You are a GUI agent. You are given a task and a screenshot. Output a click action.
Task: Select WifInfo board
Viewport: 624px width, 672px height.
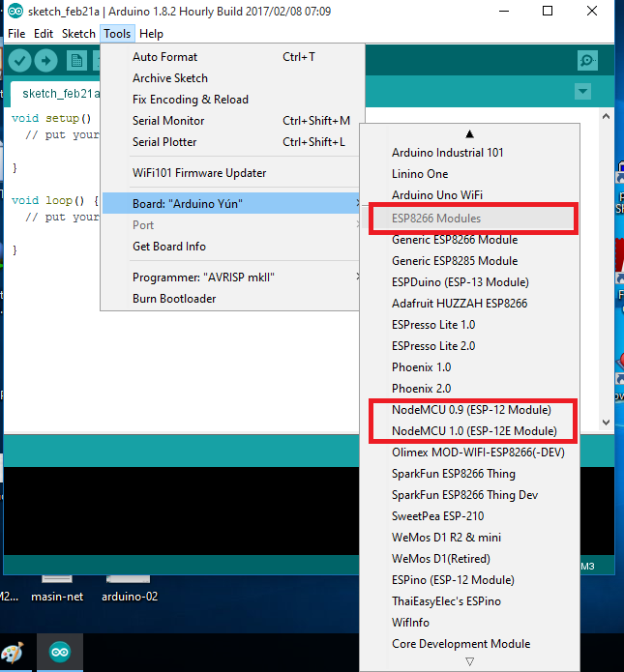point(469,623)
